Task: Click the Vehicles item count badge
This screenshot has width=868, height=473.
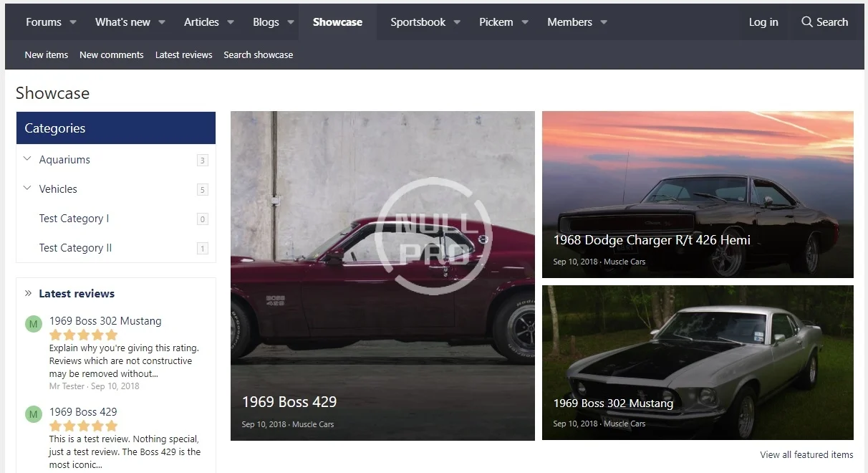Action: click(203, 190)
